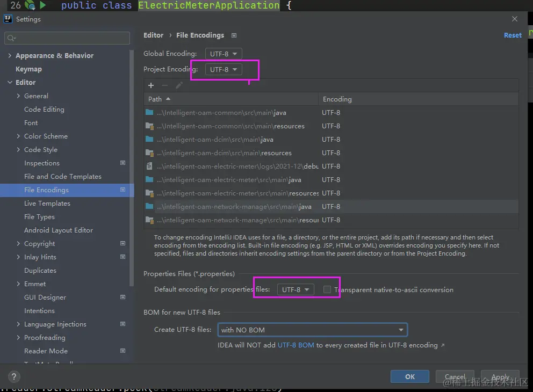
Task: Open the UTF-8 BOM link
Action: click(296, 345)
